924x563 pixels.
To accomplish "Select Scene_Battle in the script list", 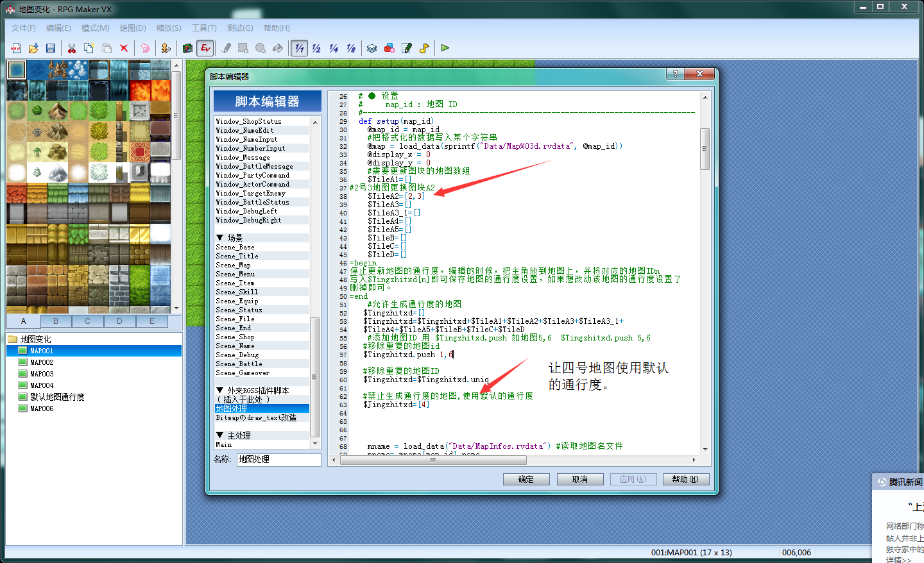I will tap(262, 364).
